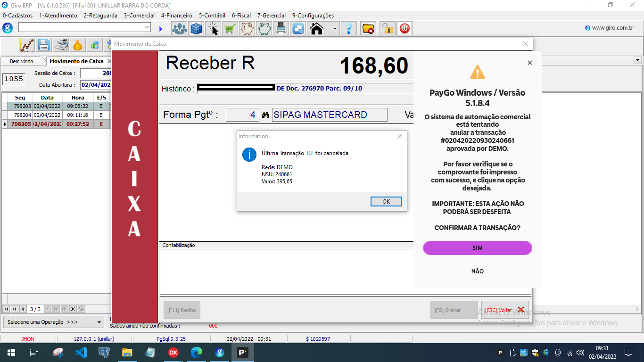The height and width of the screenshot is (362, 644).
Task: Click the '[F8] Gravar' button
Action: pos(454,310)
